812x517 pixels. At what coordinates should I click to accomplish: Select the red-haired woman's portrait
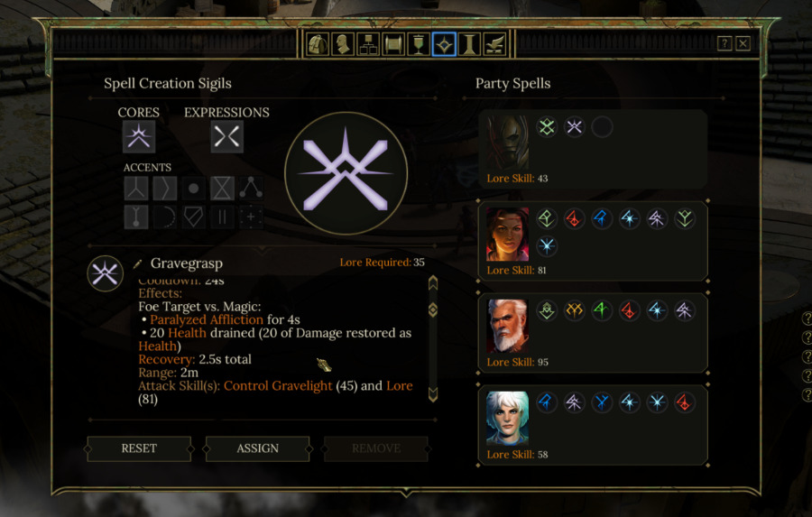pyautogui.click(x=507, y=235)
